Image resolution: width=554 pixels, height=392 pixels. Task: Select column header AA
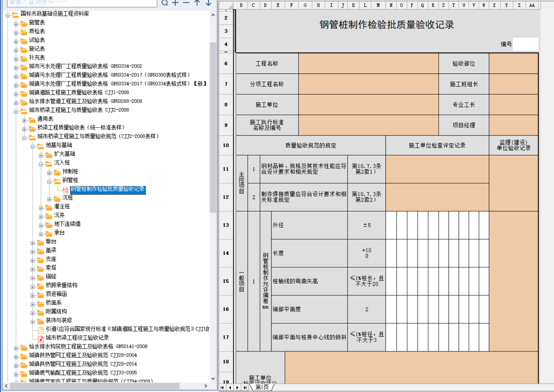(532, 5)
